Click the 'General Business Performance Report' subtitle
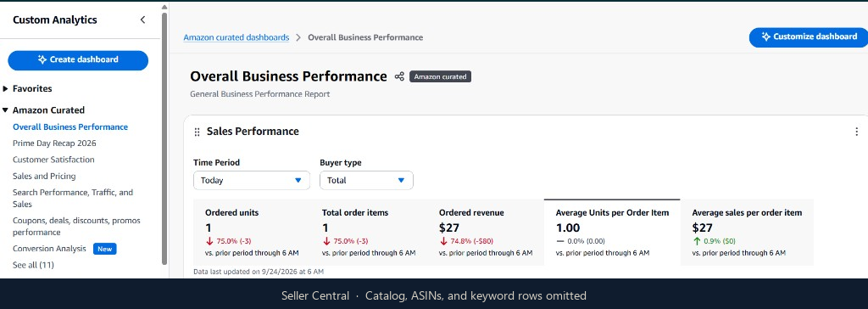 (259, 94)
